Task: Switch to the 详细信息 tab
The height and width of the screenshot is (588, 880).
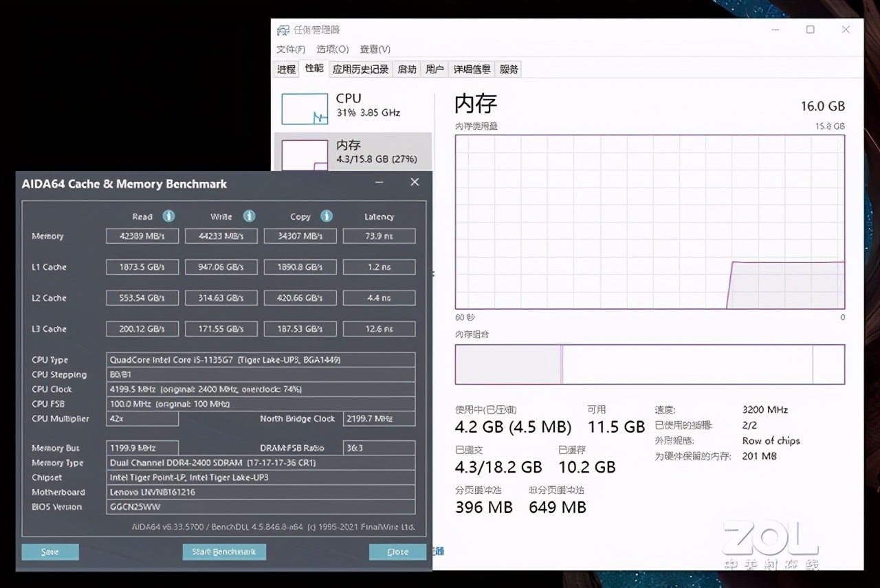Action: (472, 69)
